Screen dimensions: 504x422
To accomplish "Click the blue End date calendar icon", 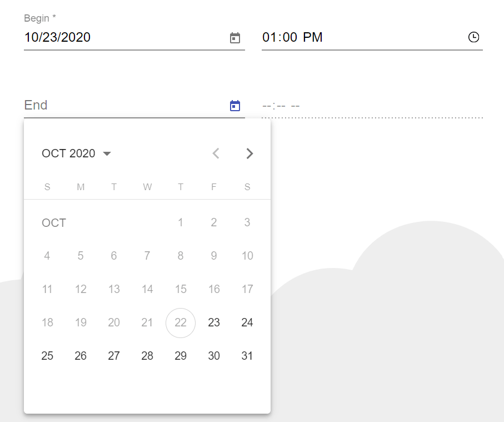I will (x=235, y=106).
